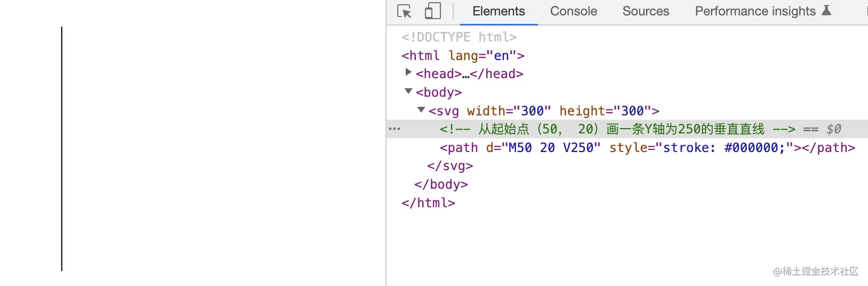Click the stroke #000000 style value

click(x=723, y=148)
